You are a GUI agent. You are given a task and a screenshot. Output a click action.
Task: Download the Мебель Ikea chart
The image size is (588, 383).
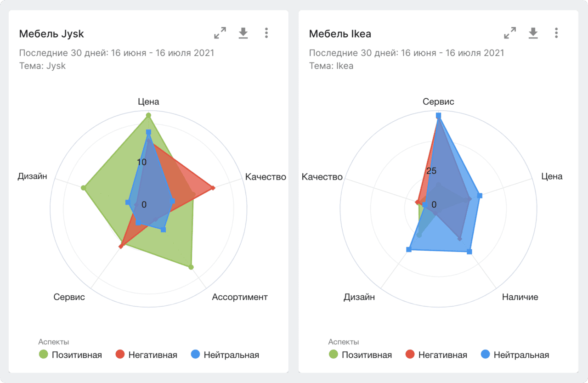click(533, 33)
